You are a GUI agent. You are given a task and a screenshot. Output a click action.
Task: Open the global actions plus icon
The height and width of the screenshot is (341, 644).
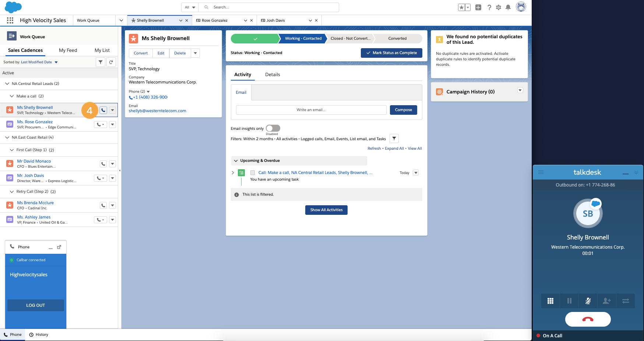[478, 7]
